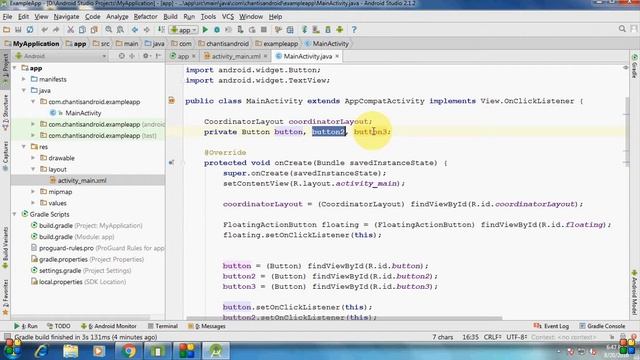The height and width of the screenshot is (360, 640).
Task: Open the Android project view dropdown
Action: click(60, 56)
